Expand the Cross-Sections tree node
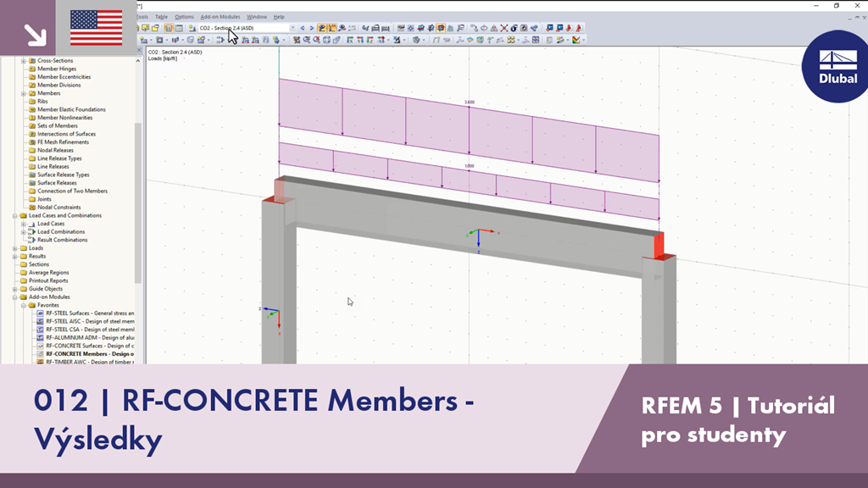This screenshot has height=488, width=868. (23, 61)
